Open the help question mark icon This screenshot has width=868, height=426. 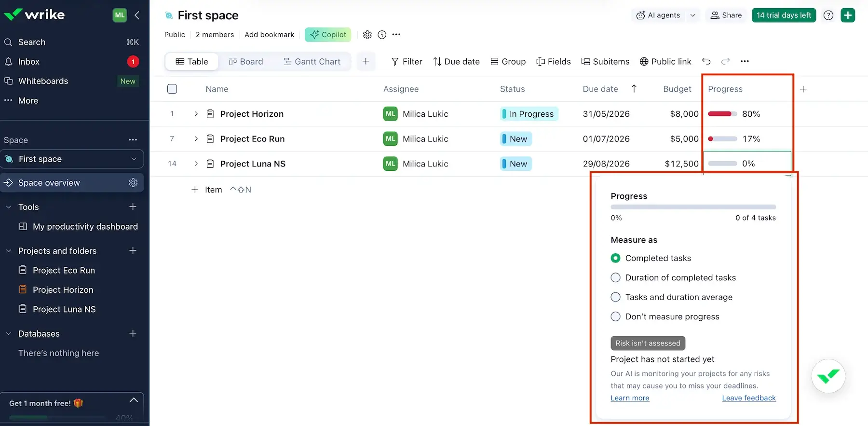pyautogui.click(x=828, y=15)
